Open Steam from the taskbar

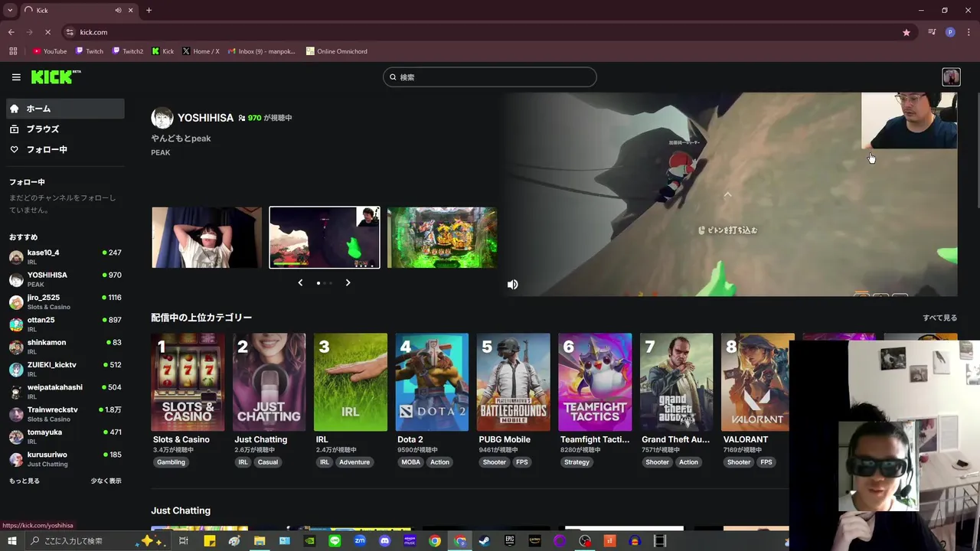click(x=485, y=541)
